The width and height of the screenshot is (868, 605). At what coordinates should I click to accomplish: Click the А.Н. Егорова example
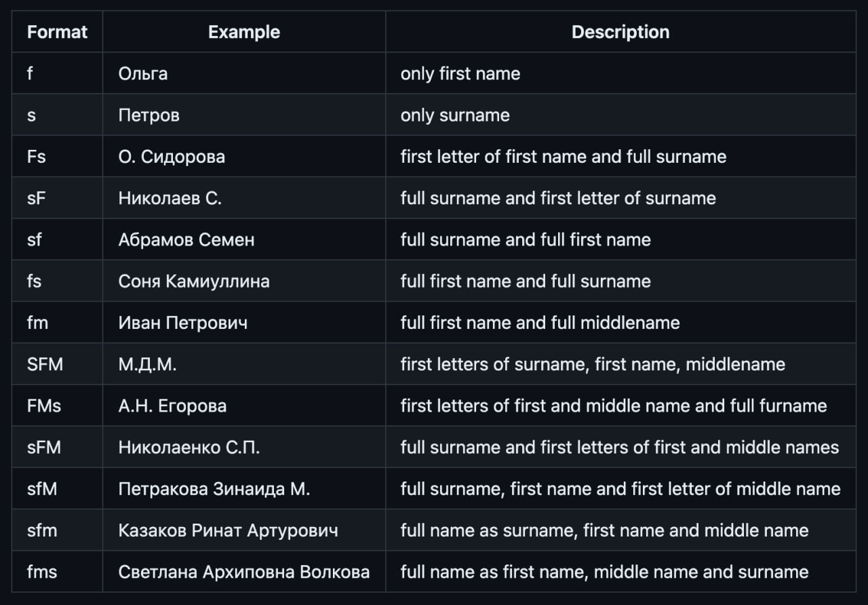[172, 406]
